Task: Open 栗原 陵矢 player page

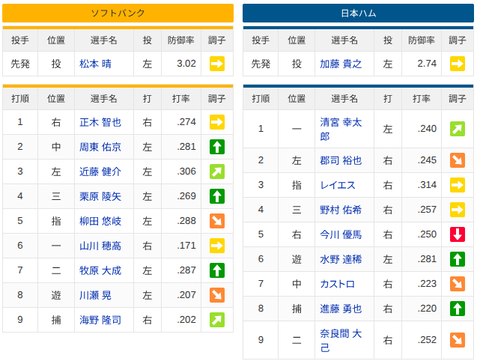Action: [100, 196]
